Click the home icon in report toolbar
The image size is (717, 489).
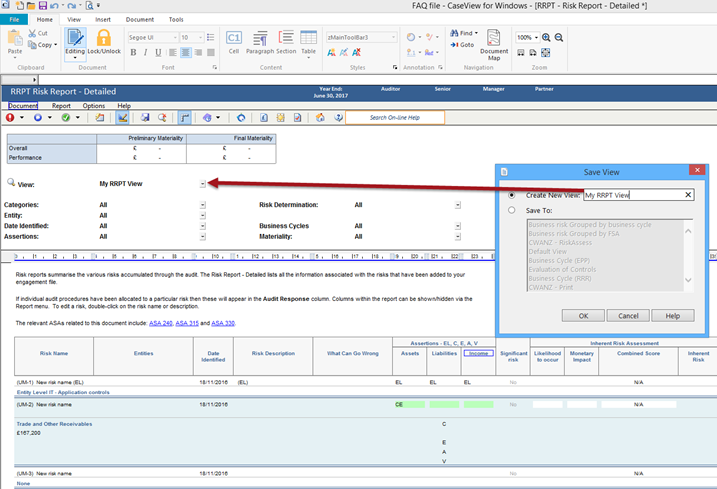click(x=320, y=118)
